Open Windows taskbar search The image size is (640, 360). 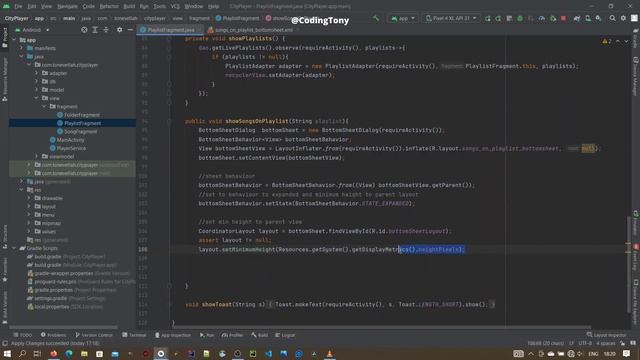22,353
